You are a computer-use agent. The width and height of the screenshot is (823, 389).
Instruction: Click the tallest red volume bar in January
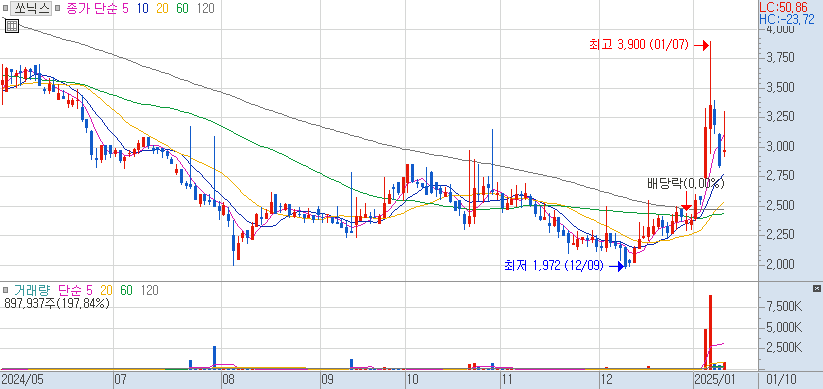[x=710, y=332]
